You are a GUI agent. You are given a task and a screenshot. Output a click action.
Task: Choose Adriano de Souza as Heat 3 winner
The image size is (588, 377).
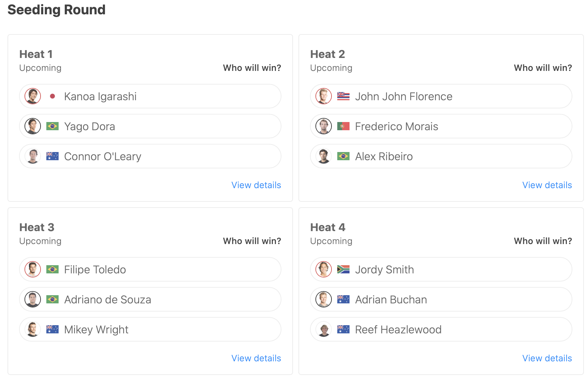click(150, 300)
